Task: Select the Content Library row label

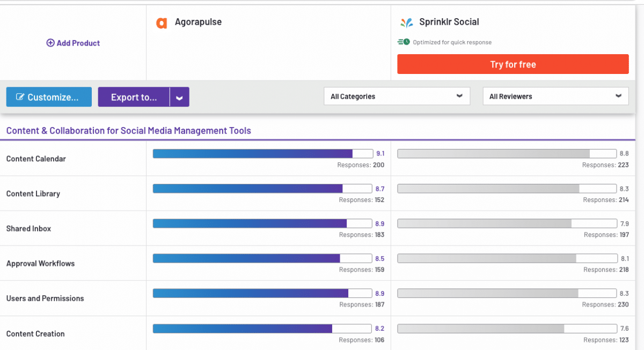Action: pyautogui.click(x=33, y=193)
